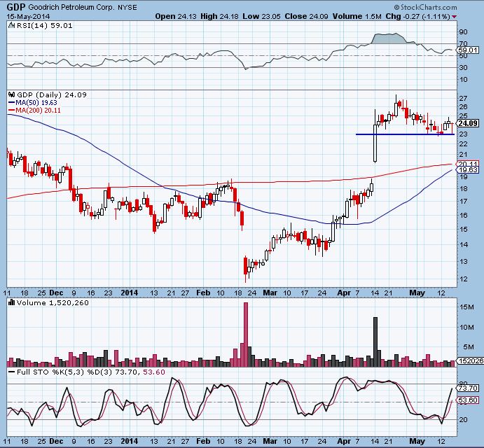Click the Open 24.13 value
The width and height of the screenshot is (484, 448).
pos(175,16)
